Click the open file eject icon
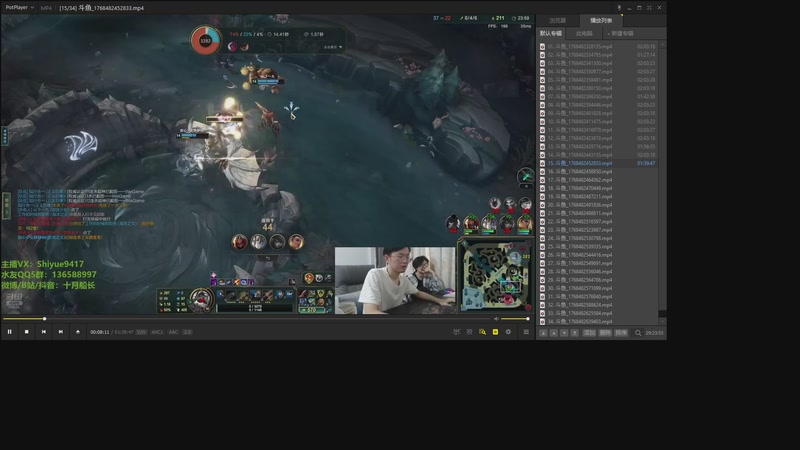This screenshot has width=800, height=450. [78, 332]
